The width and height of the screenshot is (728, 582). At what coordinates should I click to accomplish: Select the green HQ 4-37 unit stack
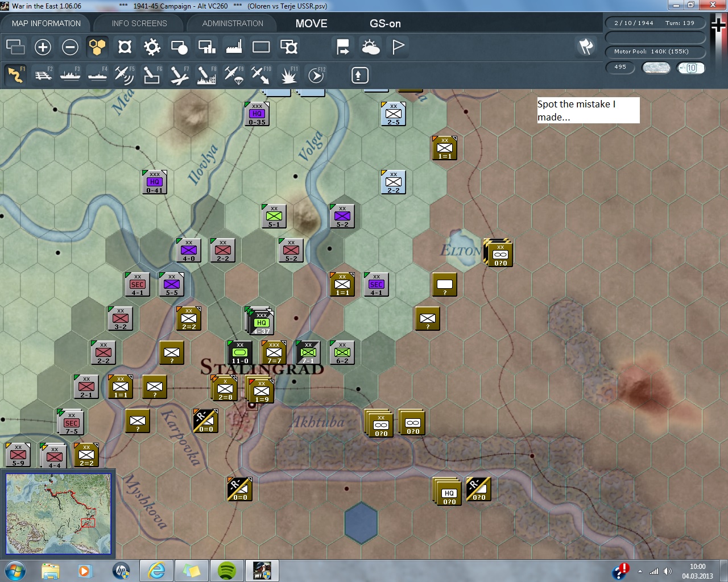pyautogui.click(x=260, y=322)
